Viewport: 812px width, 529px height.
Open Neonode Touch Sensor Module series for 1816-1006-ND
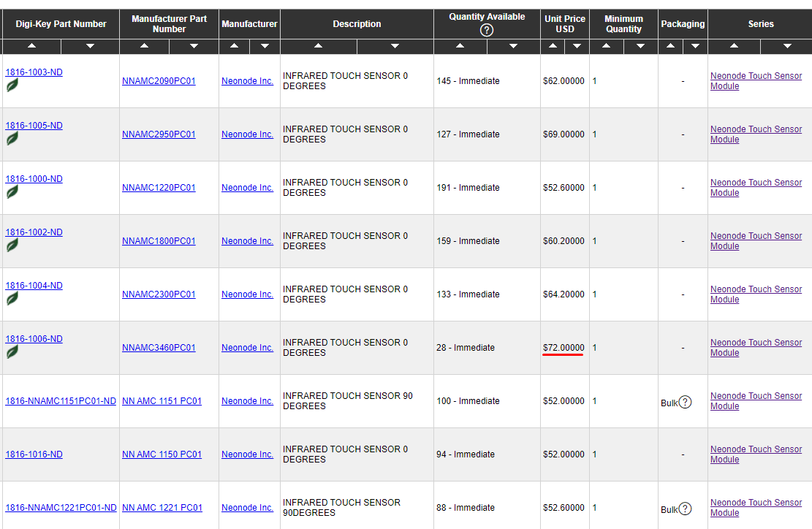click(x=756, y=347)
